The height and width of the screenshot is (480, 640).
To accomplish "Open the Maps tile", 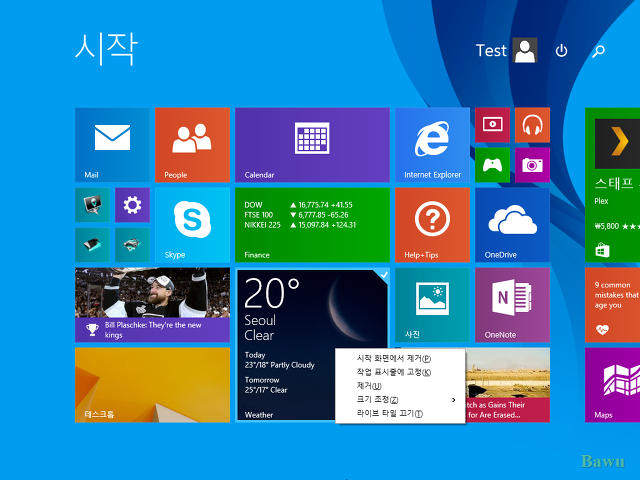I will pos(612,384).
